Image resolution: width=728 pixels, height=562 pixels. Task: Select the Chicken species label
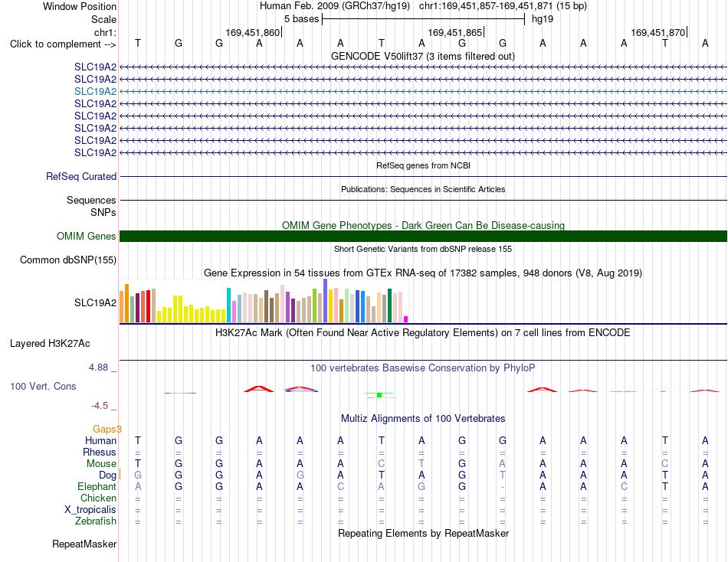pyautogui.click(x=98, y=498)
